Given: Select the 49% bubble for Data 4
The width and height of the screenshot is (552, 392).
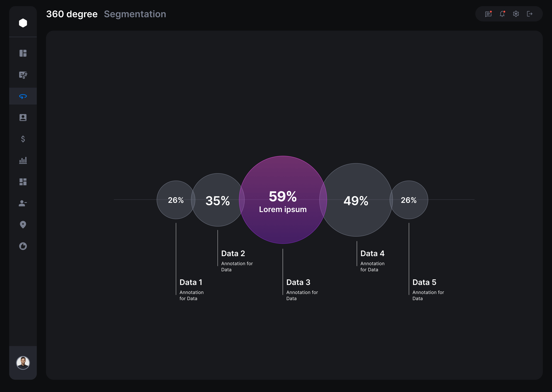Looking at the screenshot, I should [x=356, y=200].
